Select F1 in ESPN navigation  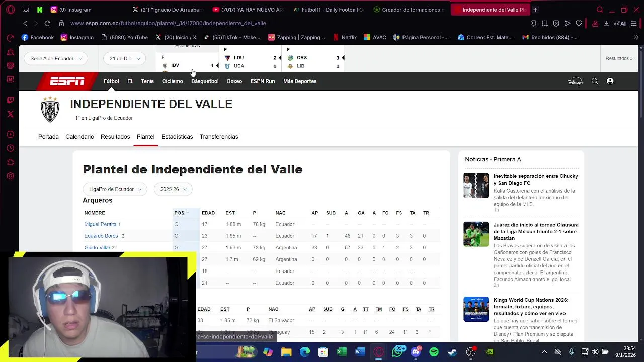tap(130, 81)
